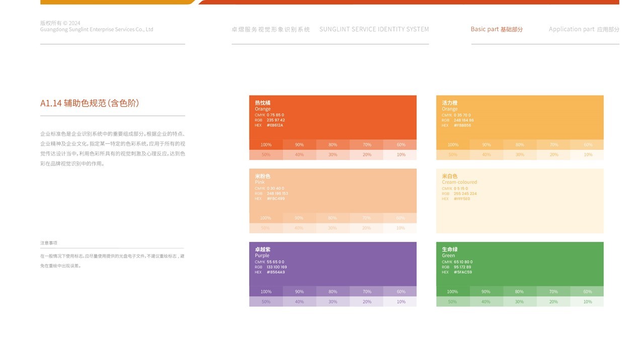The image size is (644, 362).
Task: Select the 米白色 Cream-coloured block
Action: tap(519, 201)
